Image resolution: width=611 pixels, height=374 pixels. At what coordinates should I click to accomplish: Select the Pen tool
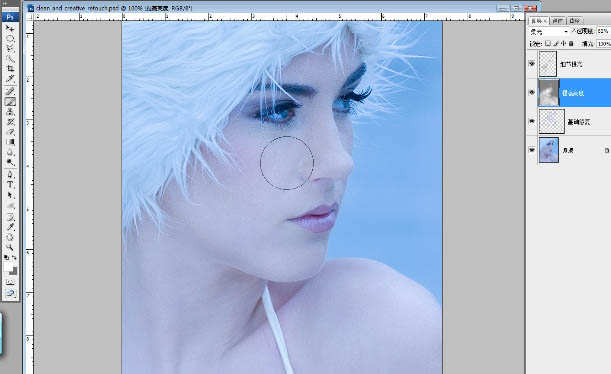pyautogui.click(x=10, y=175)
